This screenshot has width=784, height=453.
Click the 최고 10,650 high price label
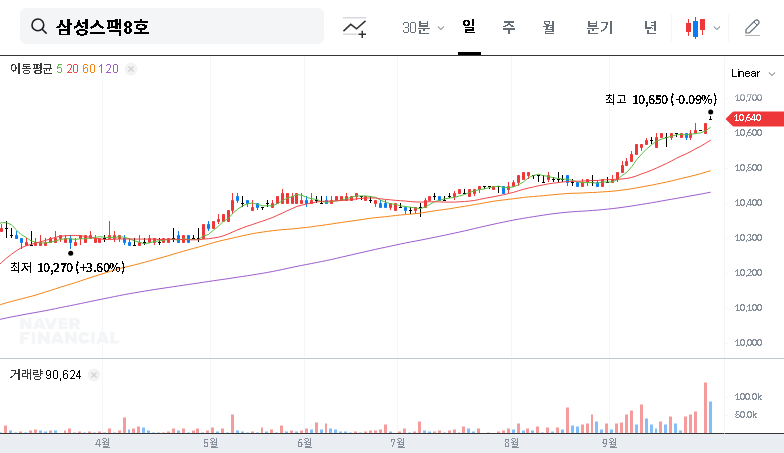tap(661, 100)
